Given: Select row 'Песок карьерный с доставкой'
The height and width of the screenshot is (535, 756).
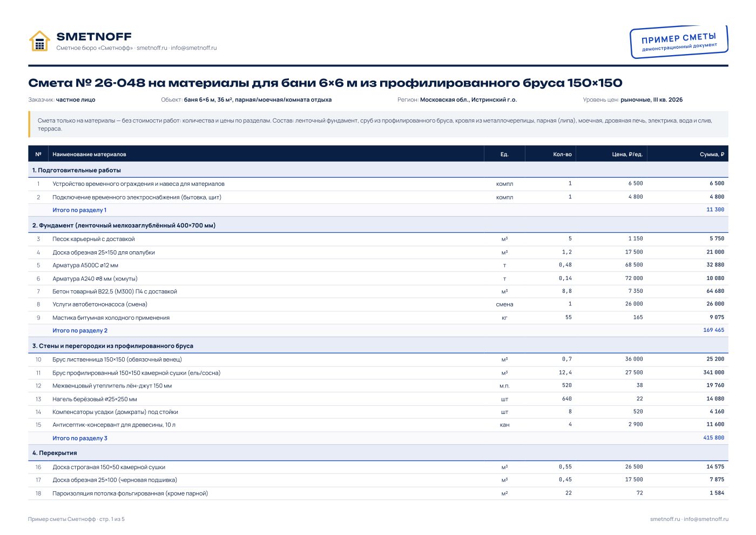Looking at the screenshot, I should (378, 239).
